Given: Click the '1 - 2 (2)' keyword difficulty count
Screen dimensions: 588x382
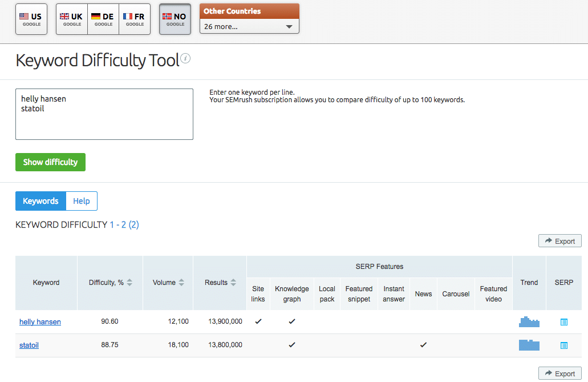Looking at the screenshot, I should (x=124, y=224).
